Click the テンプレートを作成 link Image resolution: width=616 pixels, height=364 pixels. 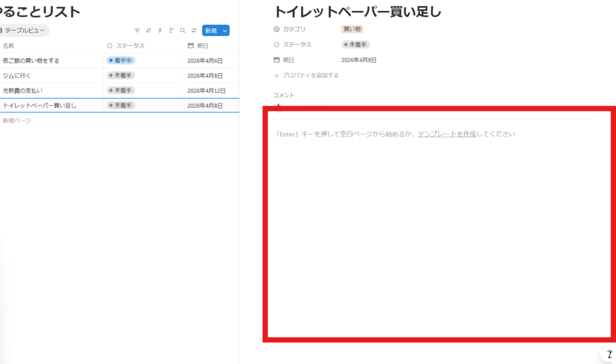coord(446,134)
